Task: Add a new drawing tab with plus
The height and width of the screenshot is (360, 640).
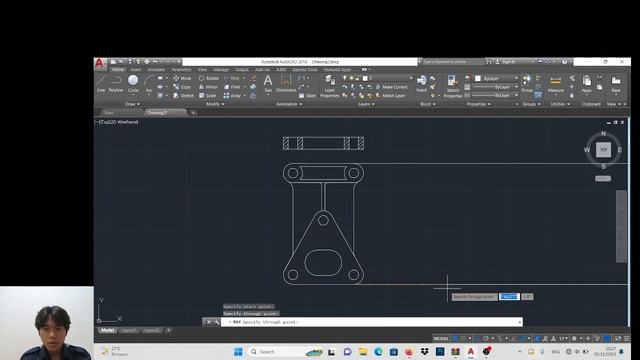Action: [193, 113]
